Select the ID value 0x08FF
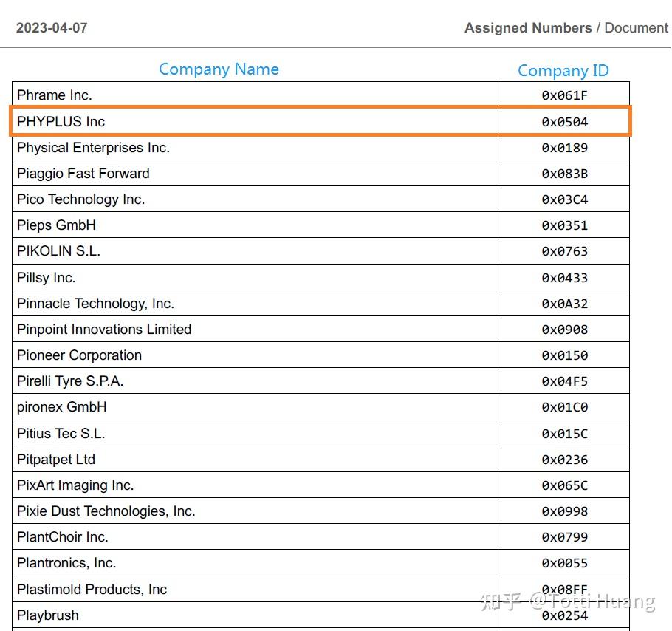 click(564, 590)
